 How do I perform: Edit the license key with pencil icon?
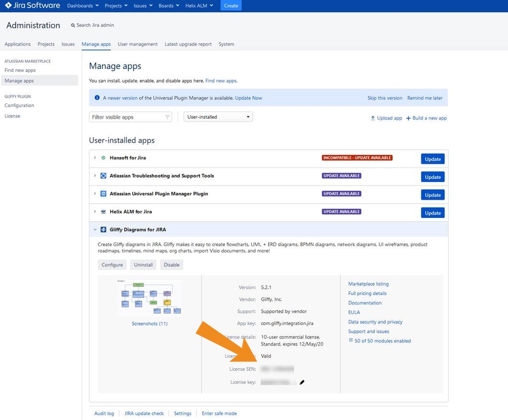[302, 383]
